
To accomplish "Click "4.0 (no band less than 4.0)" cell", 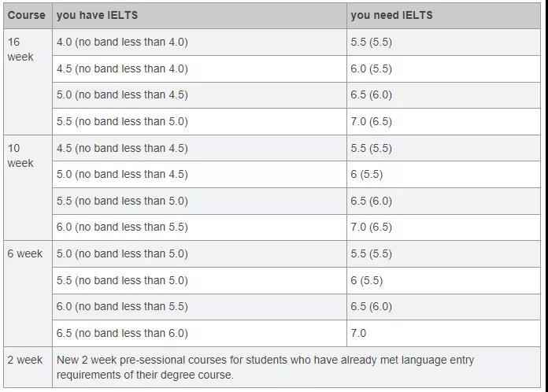I will pos(122,42).
